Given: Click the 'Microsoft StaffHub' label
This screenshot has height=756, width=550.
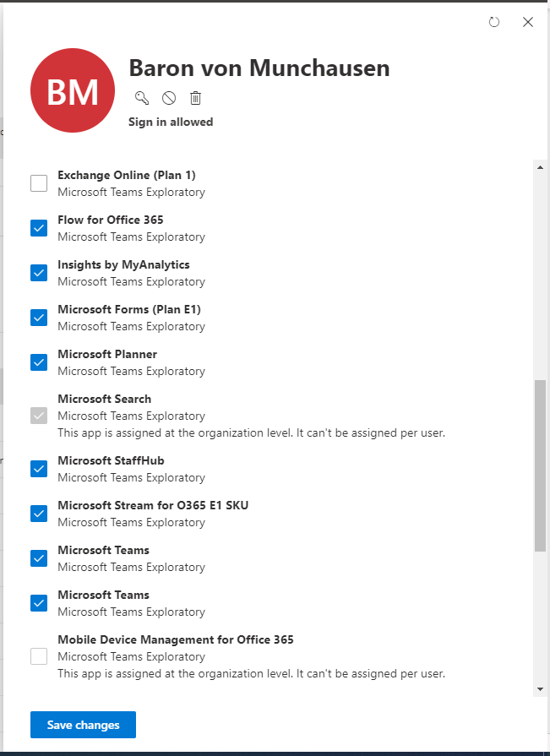Looking at the screenshot, I should coord(111,461).
